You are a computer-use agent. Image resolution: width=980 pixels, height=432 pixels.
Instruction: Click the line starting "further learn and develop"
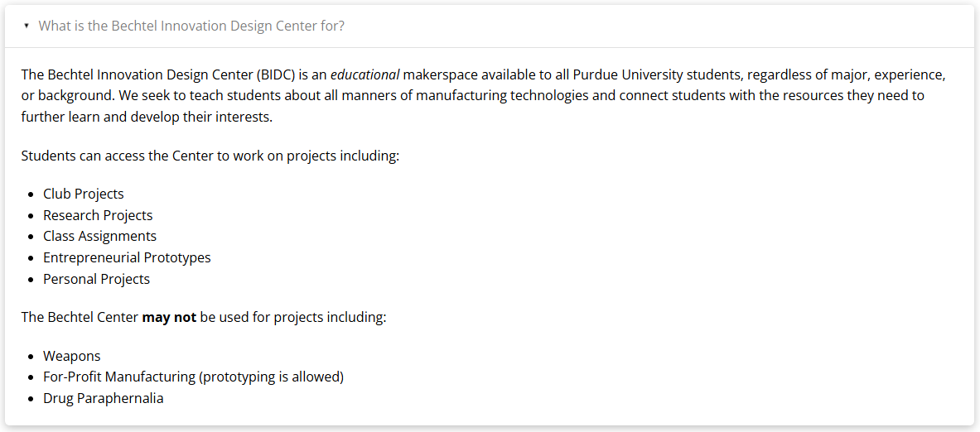[147, 117]
